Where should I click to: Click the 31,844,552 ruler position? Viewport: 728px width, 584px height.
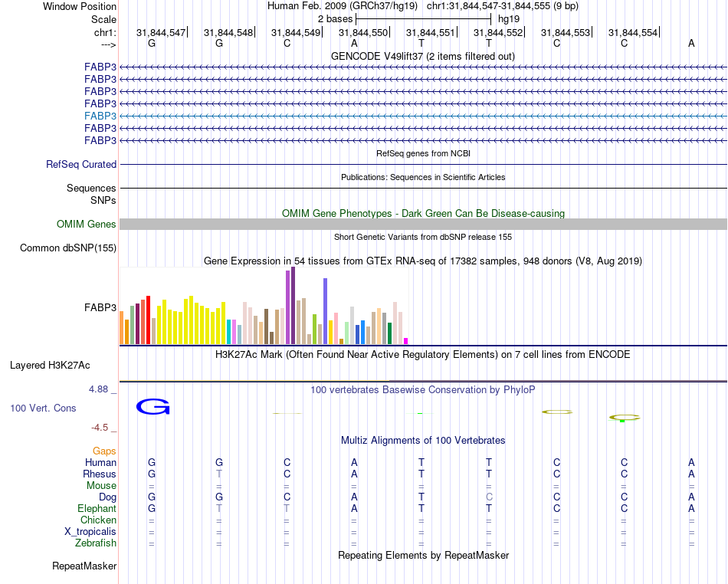(497, 32)
